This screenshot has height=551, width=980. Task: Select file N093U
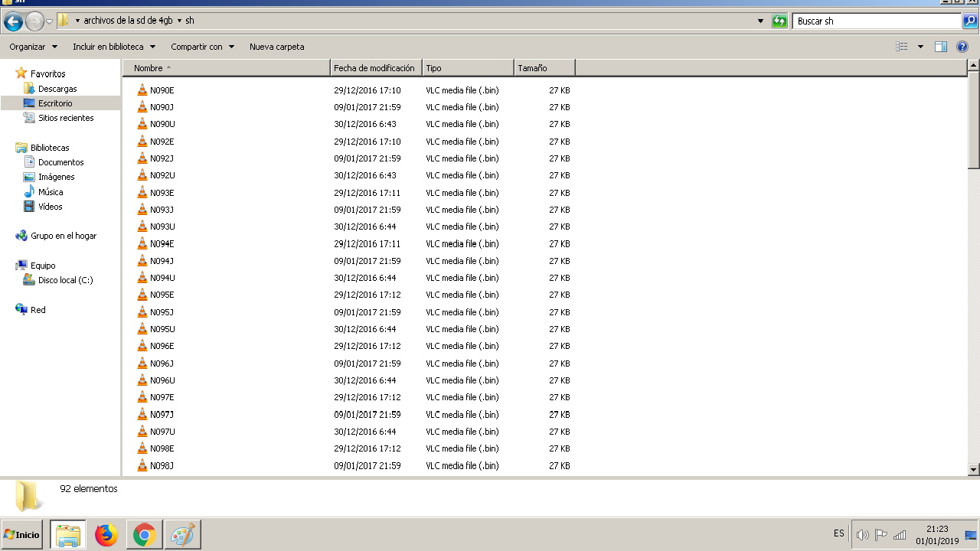coord(162,227)
